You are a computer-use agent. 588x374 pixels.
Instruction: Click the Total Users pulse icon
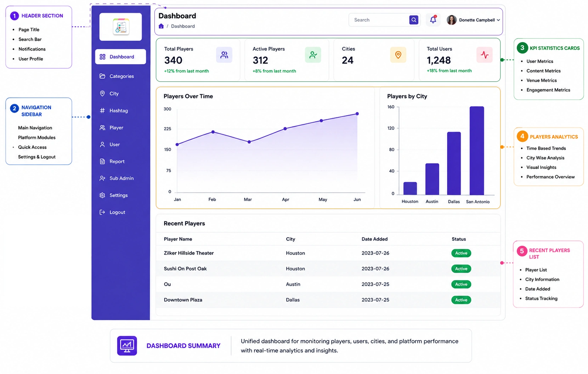pyautogui.click(x=485, y=55)
